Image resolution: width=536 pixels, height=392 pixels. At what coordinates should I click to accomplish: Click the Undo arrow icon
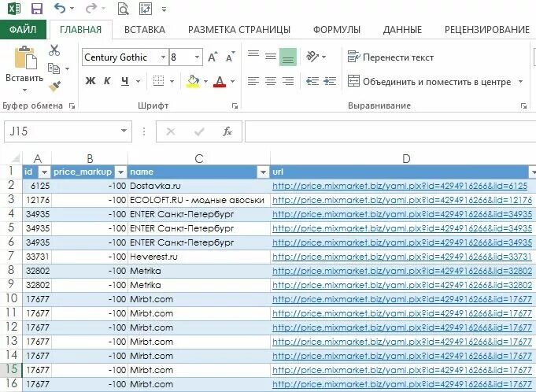click(60, 8)
